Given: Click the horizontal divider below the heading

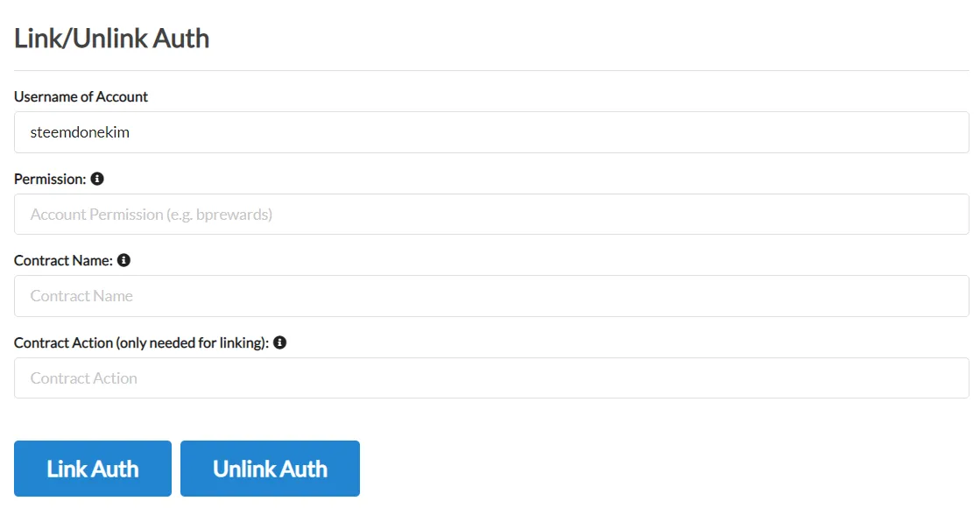Looking at the screenshot, I should [x=491, y=71].
